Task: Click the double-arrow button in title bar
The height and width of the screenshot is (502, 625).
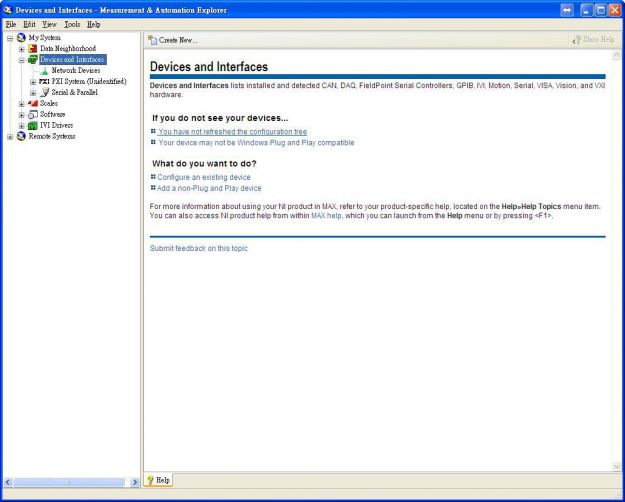Action: tap(567, 10)
